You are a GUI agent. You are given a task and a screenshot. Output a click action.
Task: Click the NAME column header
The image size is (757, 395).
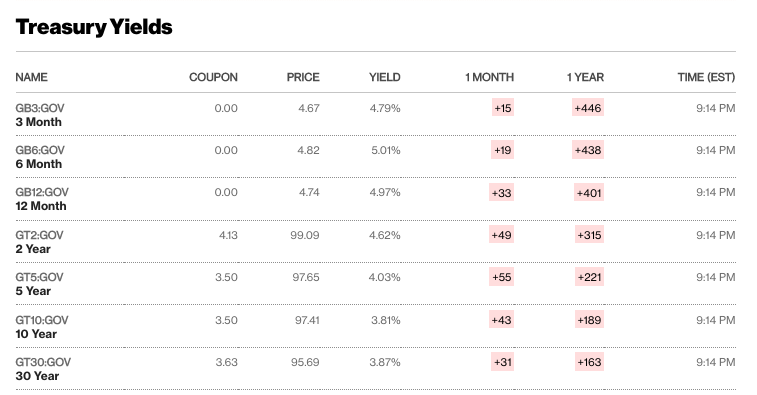point(31,77)
